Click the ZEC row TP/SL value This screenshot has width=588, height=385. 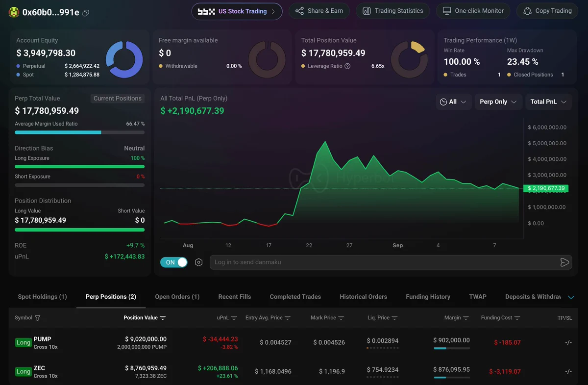[568, 371]
